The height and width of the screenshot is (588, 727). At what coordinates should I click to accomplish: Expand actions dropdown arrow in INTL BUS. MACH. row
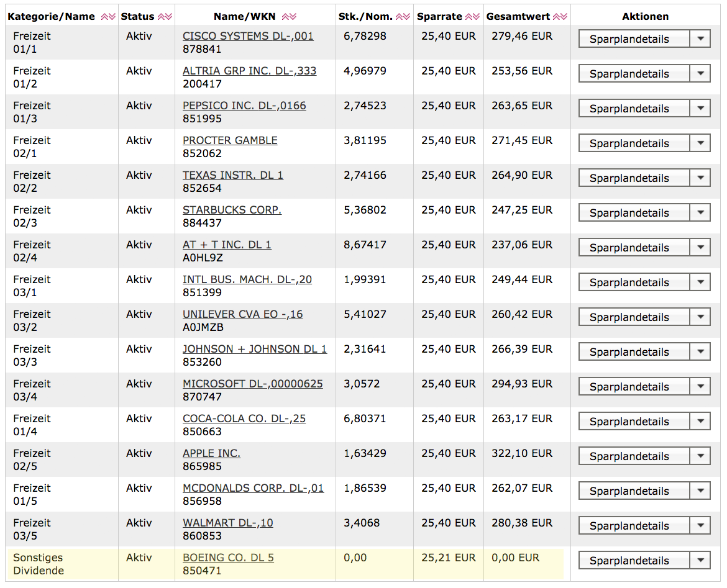point(700,282)
